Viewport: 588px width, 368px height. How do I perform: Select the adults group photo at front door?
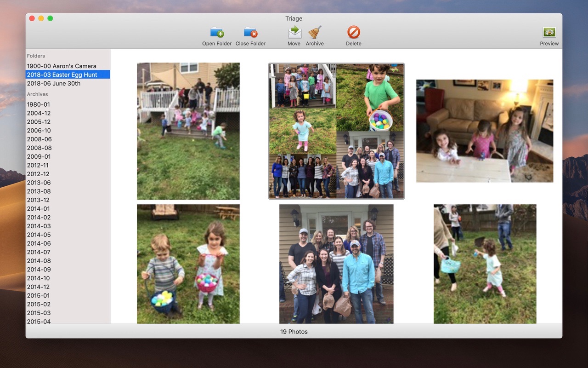336,264
